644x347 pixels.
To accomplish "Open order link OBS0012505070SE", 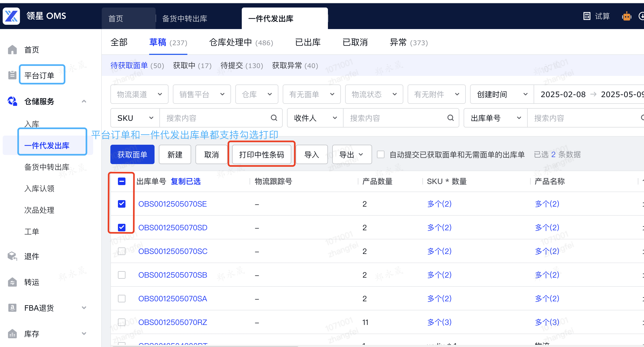I will (173, 204).
